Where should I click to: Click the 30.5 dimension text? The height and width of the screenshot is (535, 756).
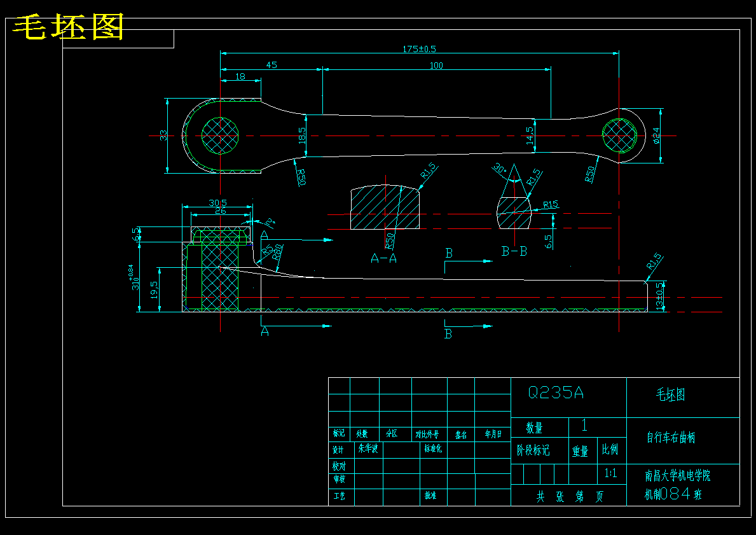coord(217,203)
